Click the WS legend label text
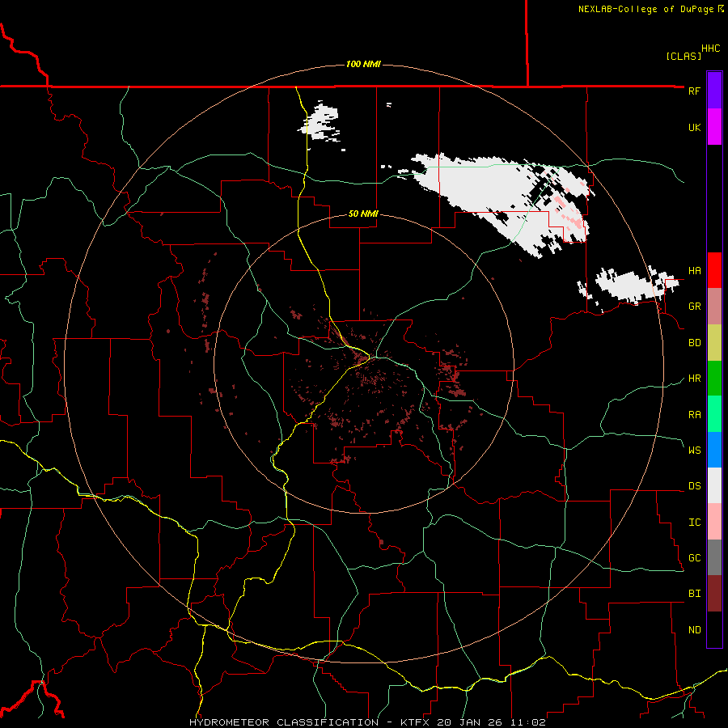Viewport: 728px width, 728px height. (x=694, y=450)
